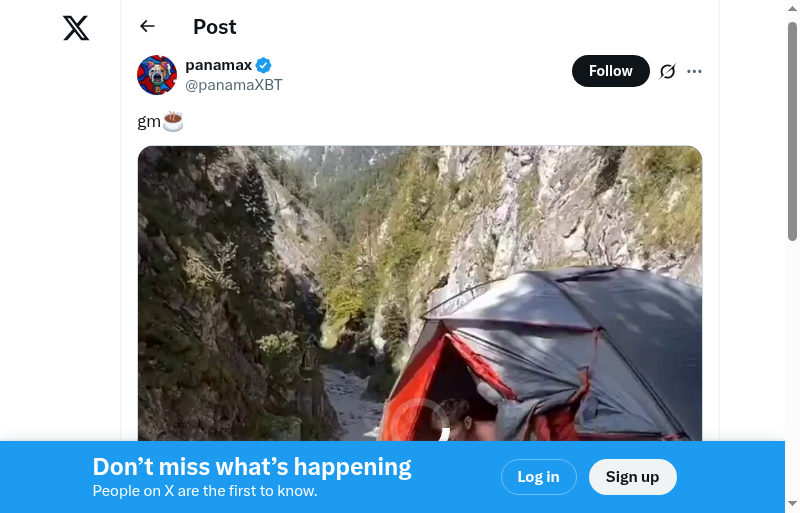Click the scrollbar up arrow

point(792,7)
